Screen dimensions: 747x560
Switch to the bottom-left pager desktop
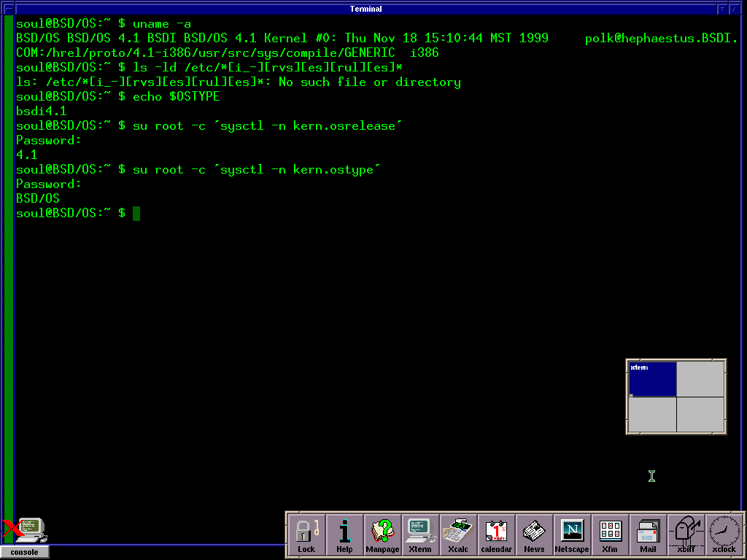[652, 414]
